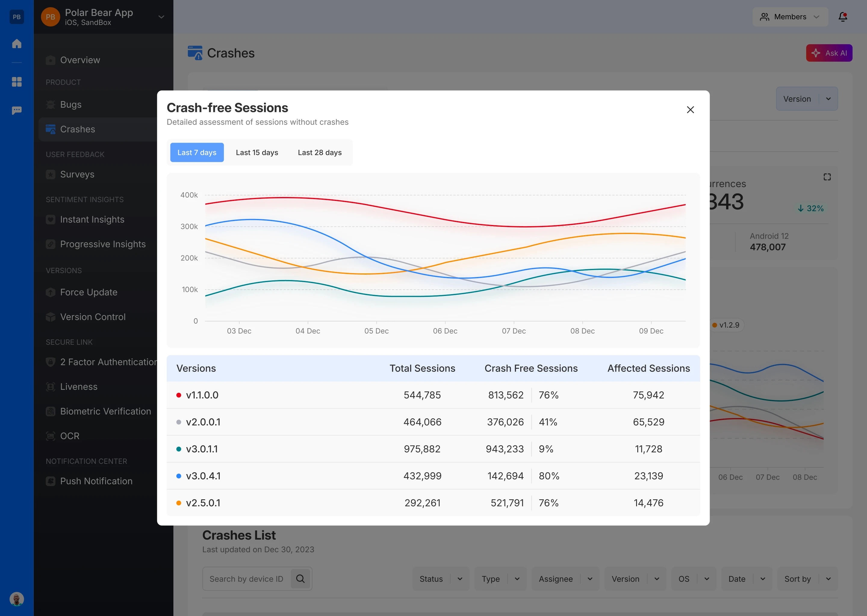Click the notification bell icon
The width and height of the screenshot is (867, 616).
(843, 17)
